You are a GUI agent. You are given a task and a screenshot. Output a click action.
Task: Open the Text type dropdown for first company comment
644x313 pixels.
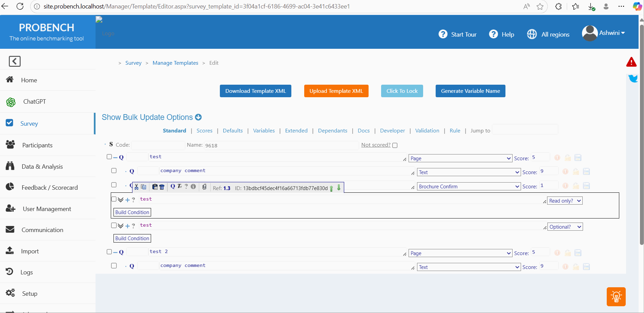(469, 172)
